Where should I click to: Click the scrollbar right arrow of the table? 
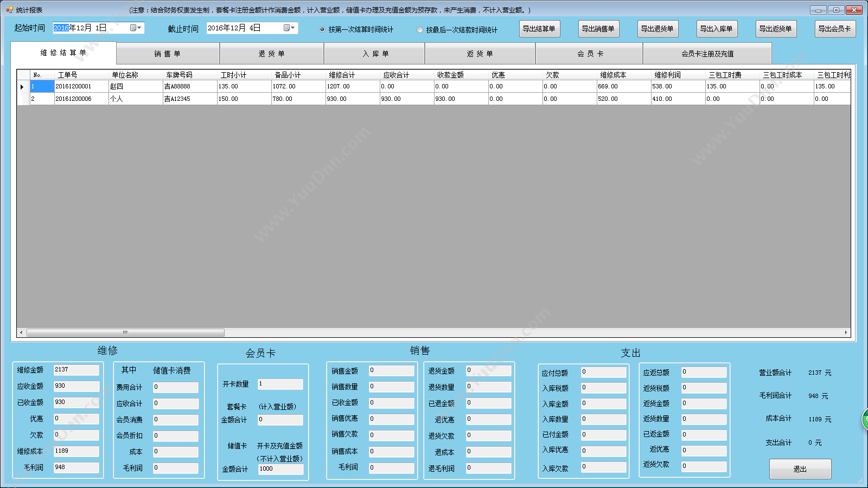tap(846, 332)
